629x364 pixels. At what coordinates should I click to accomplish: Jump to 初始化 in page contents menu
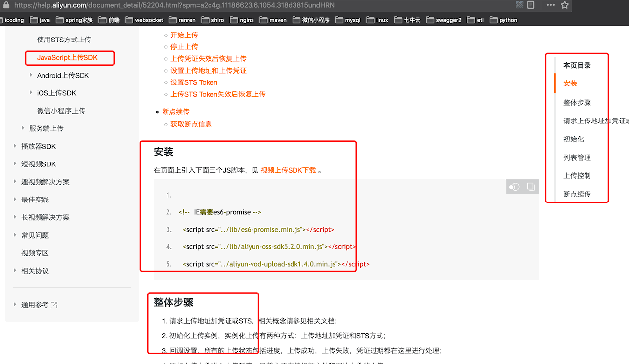coord(574,139)
